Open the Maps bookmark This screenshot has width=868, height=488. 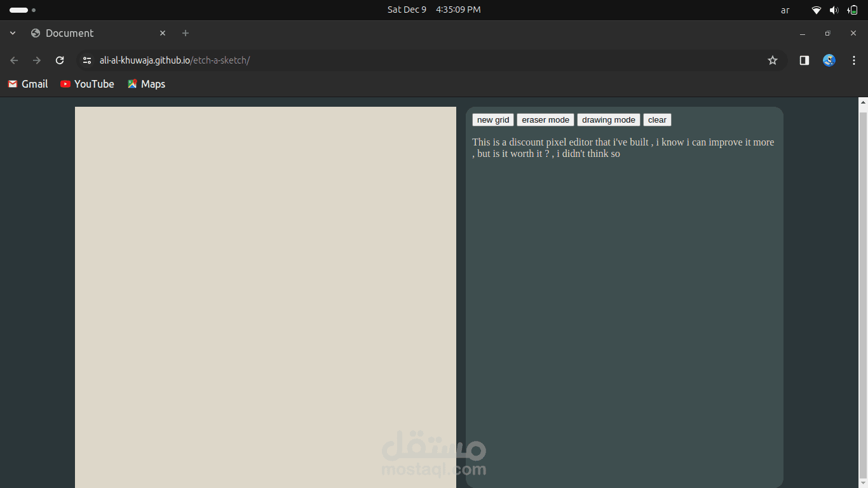tap(146, 84)
